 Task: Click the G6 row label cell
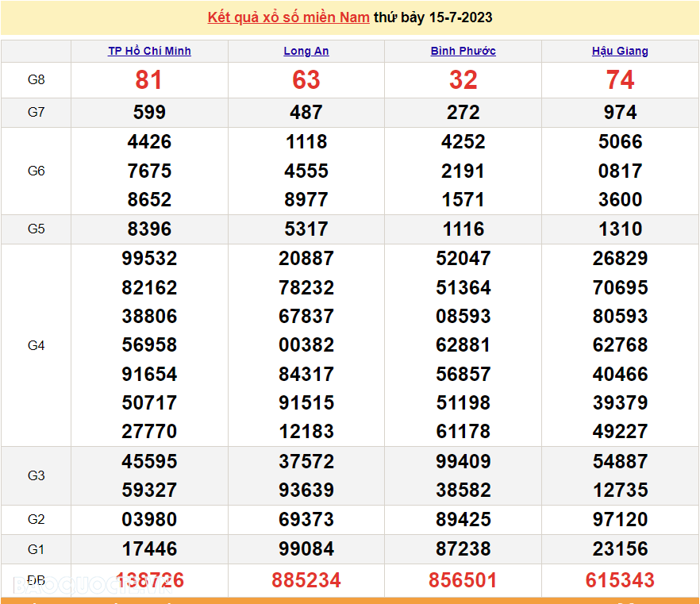37,171
